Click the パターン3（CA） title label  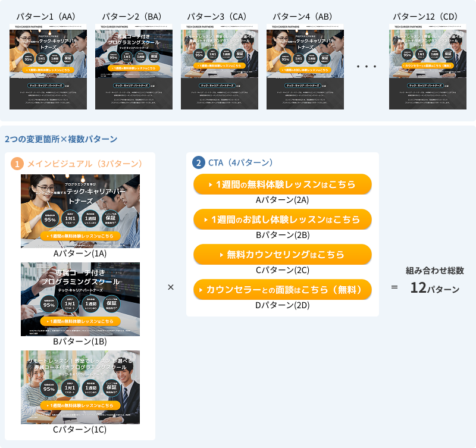(217, 17)
